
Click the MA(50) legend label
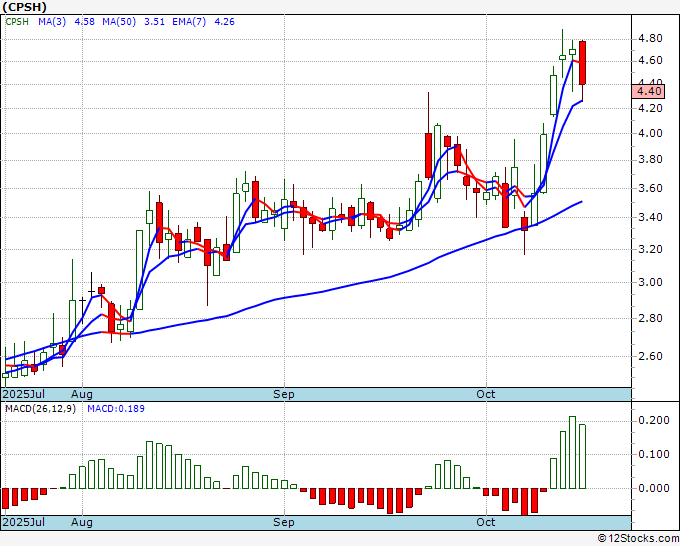click(x=119, y=22)
